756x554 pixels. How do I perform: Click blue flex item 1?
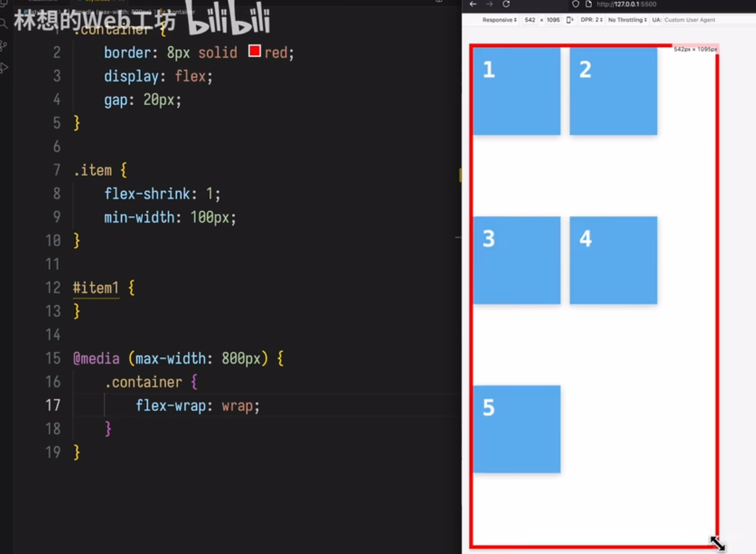[x=517, y=90]
